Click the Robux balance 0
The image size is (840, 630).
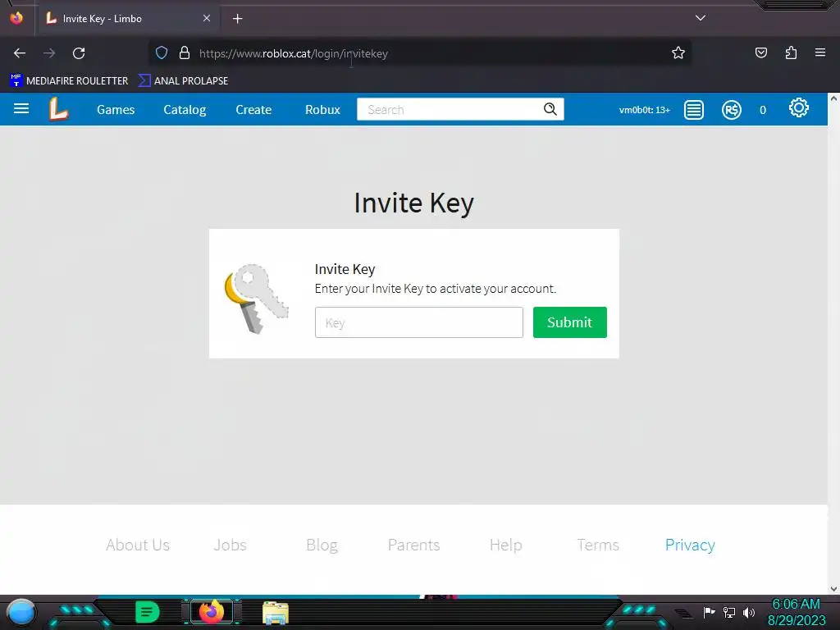[x=763, y=111]
